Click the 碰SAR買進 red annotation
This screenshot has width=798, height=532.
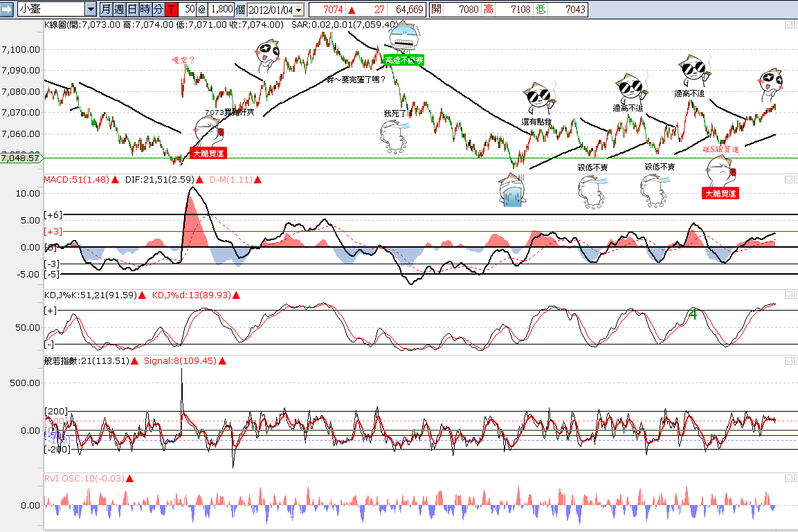coord(720,149)
